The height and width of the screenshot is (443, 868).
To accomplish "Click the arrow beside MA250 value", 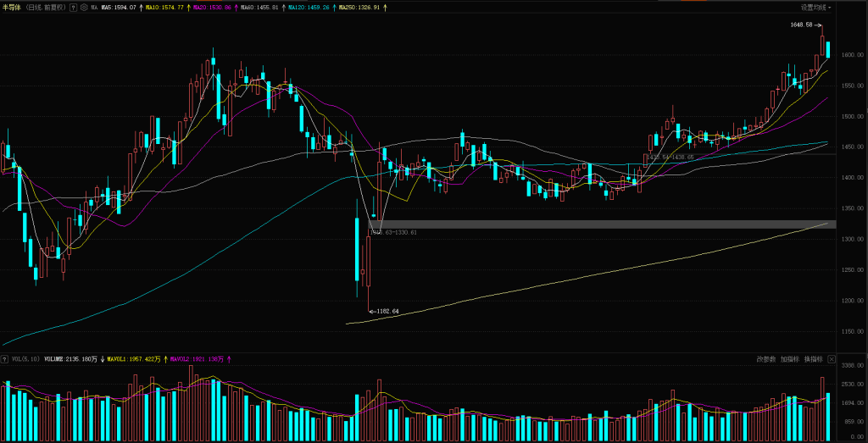I will 385,7.
